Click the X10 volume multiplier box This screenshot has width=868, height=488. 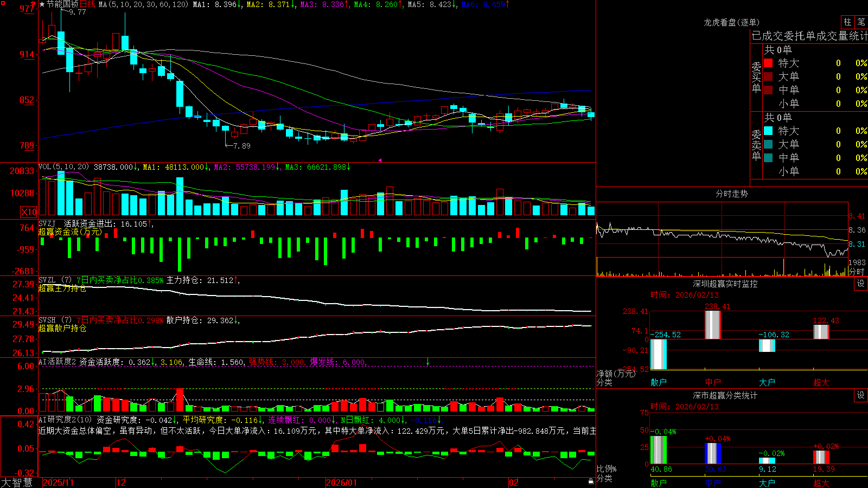pos(29,212)
